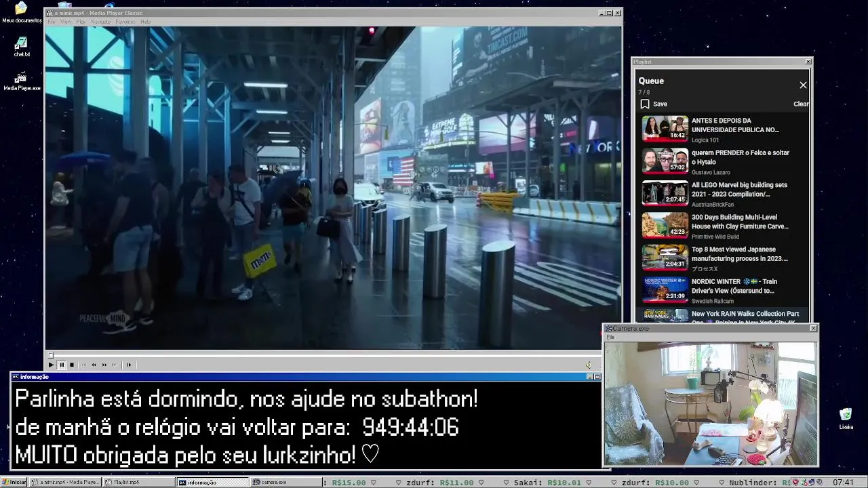Maximize the Media Player Classic window
The image size is (868, 488).
coord(610,13)
